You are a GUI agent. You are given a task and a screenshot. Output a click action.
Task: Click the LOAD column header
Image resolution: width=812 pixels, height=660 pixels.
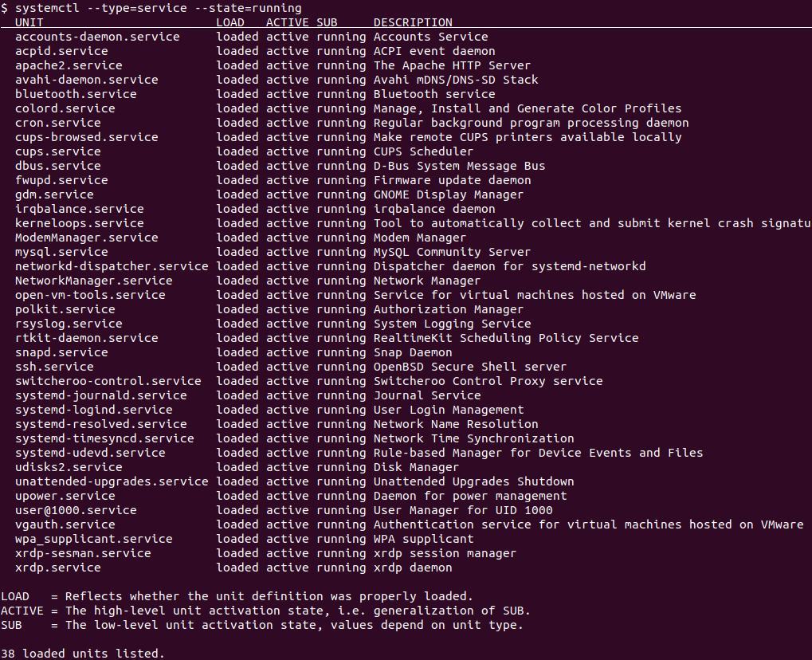tap(230, 22)
